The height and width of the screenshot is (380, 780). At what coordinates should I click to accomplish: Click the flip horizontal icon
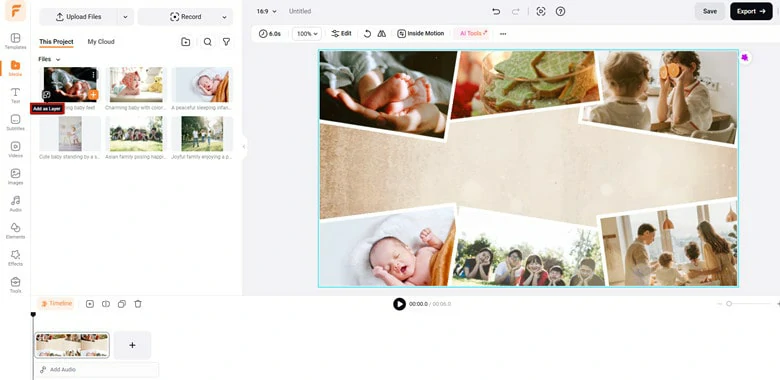point(382,33)
